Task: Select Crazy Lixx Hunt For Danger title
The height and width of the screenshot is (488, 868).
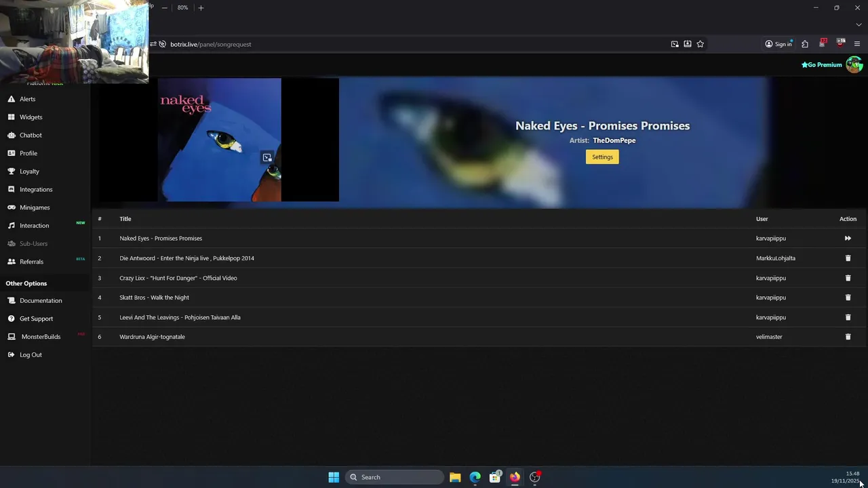Action: (x=178, y=278)
